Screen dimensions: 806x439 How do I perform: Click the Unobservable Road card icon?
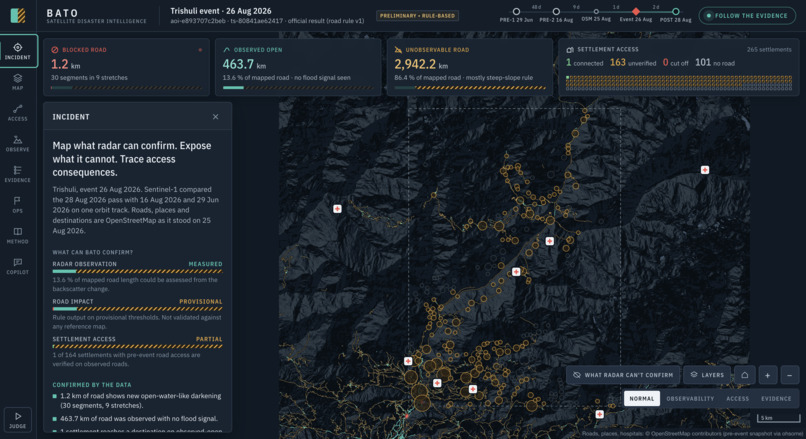398,50
